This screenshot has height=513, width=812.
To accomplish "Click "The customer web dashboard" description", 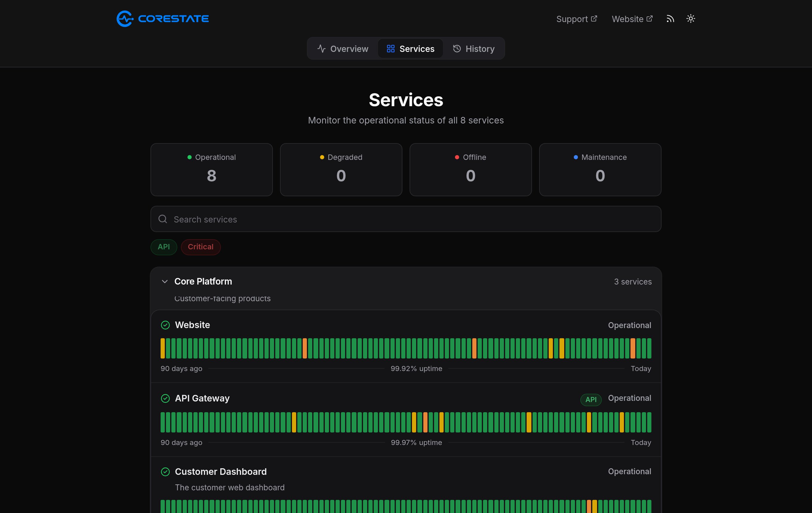I will click(x=230, y=487).
